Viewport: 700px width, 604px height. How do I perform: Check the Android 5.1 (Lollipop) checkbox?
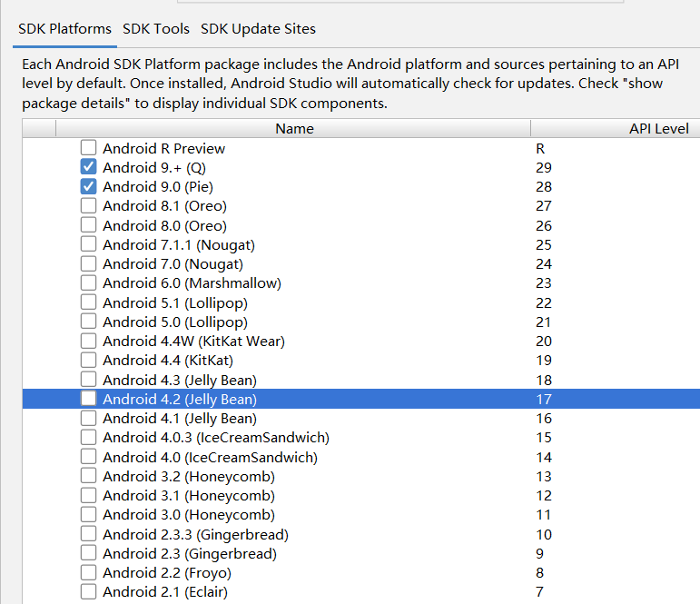point(88,302)
